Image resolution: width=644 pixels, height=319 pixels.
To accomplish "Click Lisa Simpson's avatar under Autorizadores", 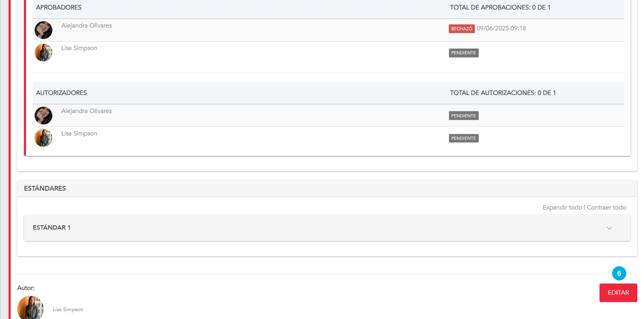I will pyautogui.click(x=43, y=138).
